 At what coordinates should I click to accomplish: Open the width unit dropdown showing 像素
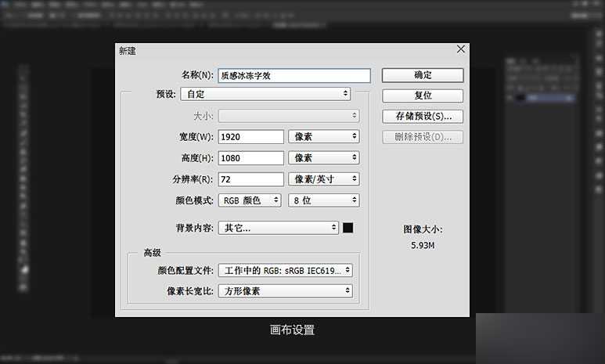[324, 137]
